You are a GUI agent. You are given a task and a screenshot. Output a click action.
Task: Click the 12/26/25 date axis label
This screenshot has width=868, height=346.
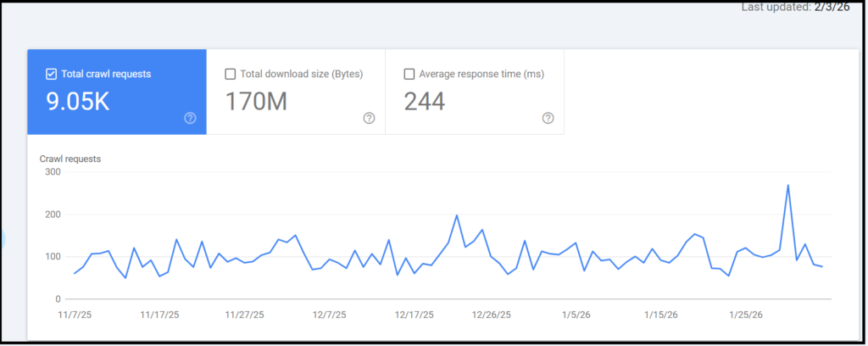491,315
